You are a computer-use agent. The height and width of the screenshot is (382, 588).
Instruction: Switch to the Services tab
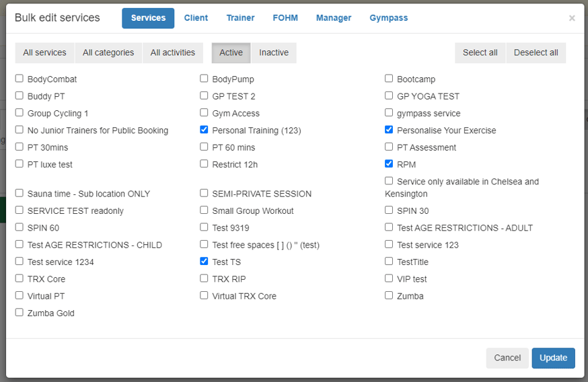click(148, 18)
